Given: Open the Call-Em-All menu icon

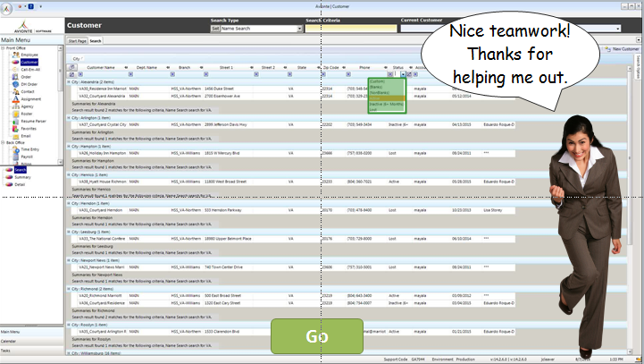Looking at the screenshot, I should tap(16, 70).
